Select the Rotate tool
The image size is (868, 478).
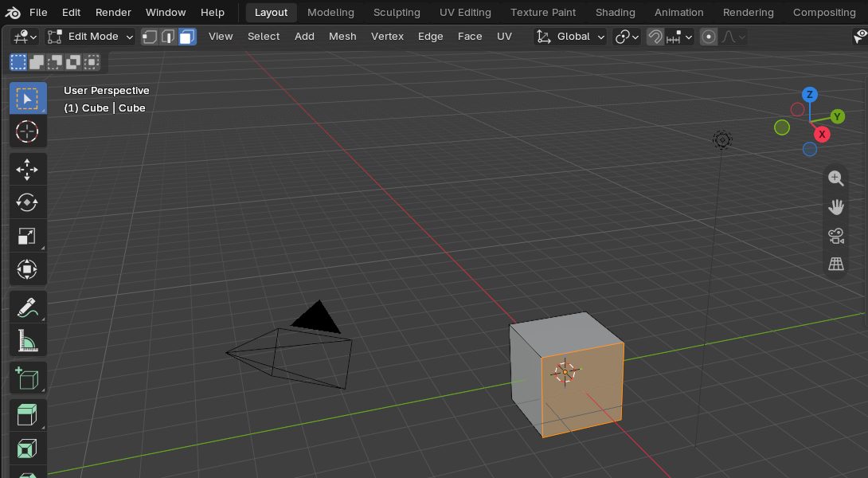coord(27,202)
